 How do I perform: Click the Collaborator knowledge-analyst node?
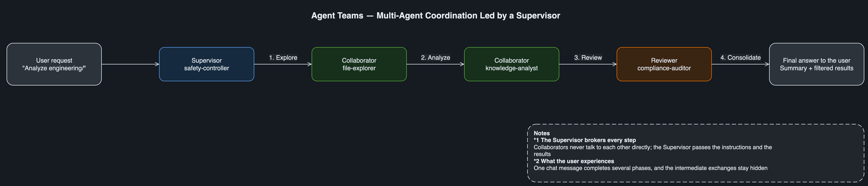(x=511, y=64)
